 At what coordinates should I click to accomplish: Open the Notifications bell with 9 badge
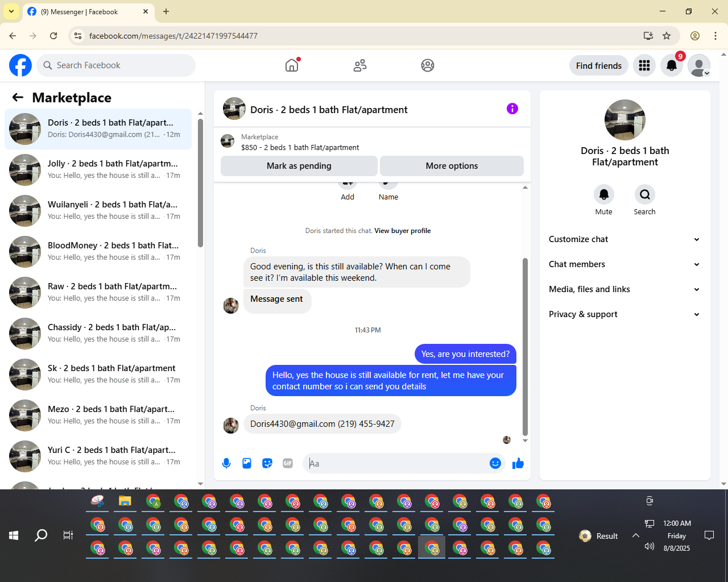[x=672, y=65]
